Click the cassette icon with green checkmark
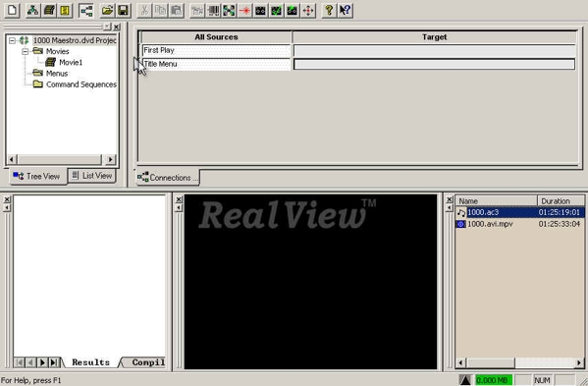Viewport: 588px width, 386px height. pos(277,10)
